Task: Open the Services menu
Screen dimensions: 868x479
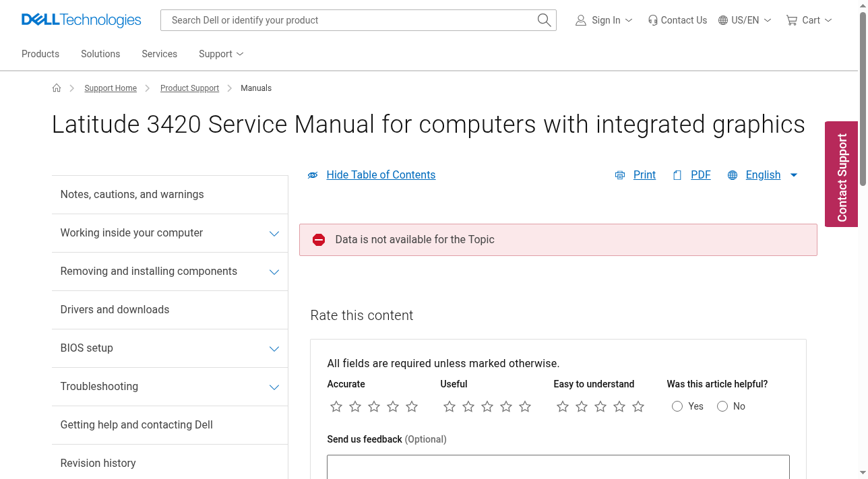Action: [159, 54]
